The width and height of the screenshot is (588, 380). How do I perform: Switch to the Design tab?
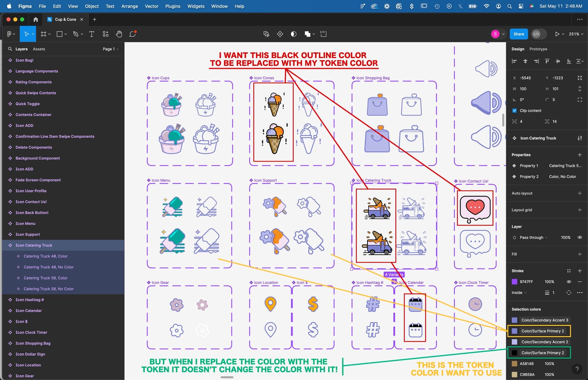[518, 49]
